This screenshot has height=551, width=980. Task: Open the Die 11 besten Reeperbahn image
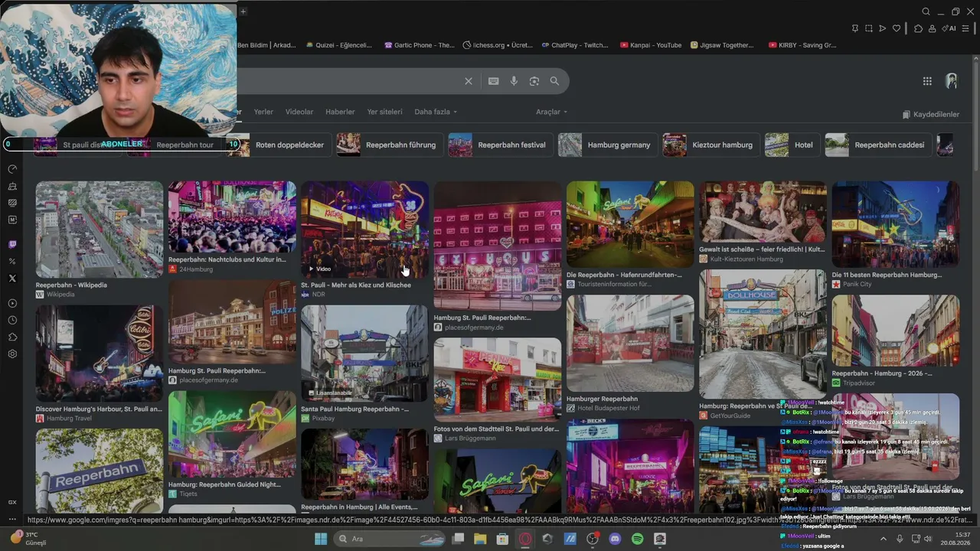pos(895,224)
